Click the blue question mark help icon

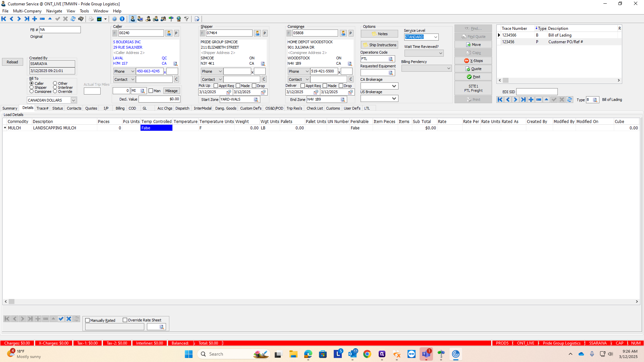(114, 19)
